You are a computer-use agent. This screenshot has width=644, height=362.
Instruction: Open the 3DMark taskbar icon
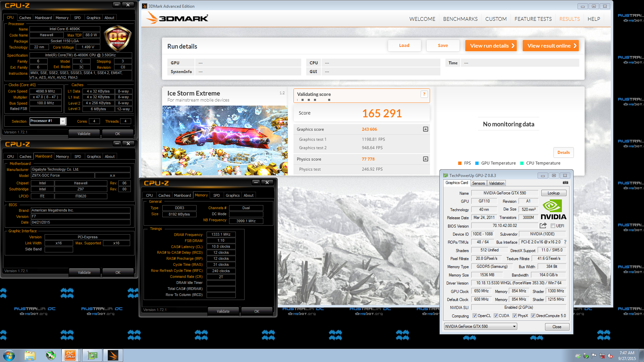click(x=113, y=355)
